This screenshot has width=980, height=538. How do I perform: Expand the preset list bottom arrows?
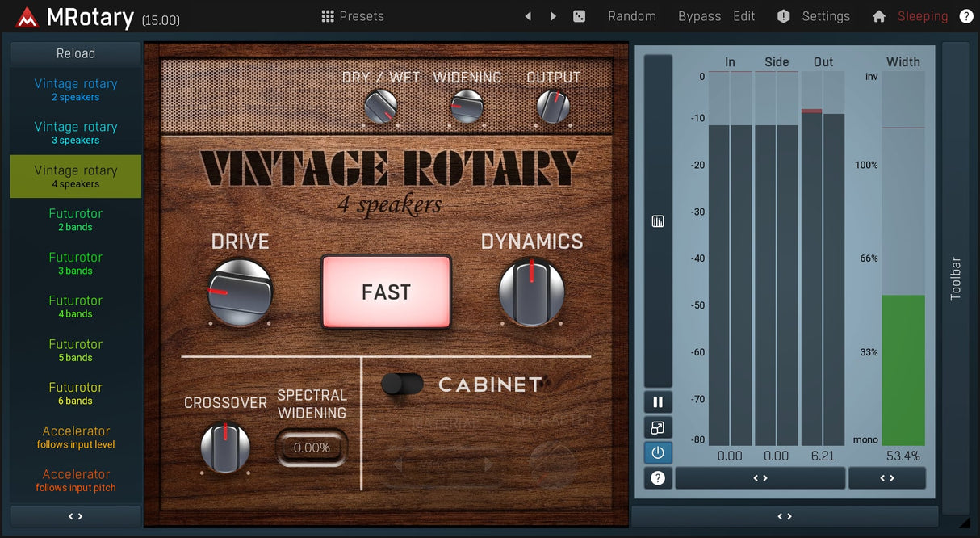(75, 516)
